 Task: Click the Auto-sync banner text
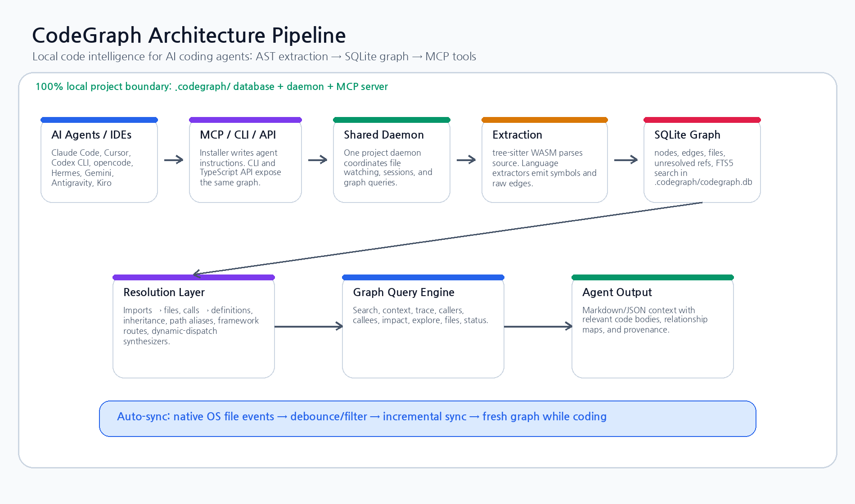click(x=362, y=417)
